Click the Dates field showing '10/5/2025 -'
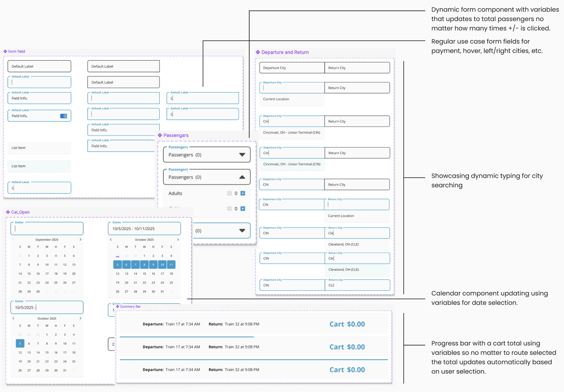The image size is (564, 392). click(x=47, y=307)
